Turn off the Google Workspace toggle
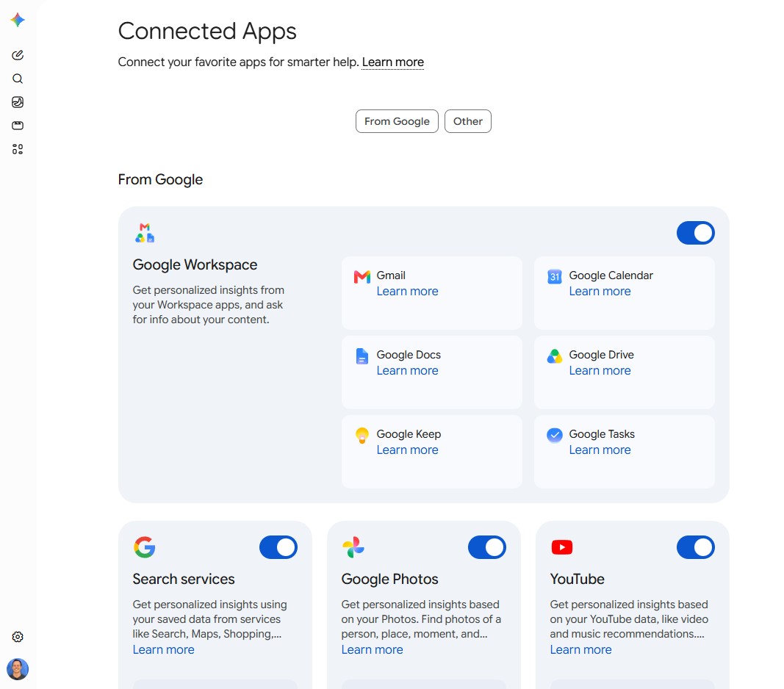This screenshot has width=784, height=689. click(696, 233)
